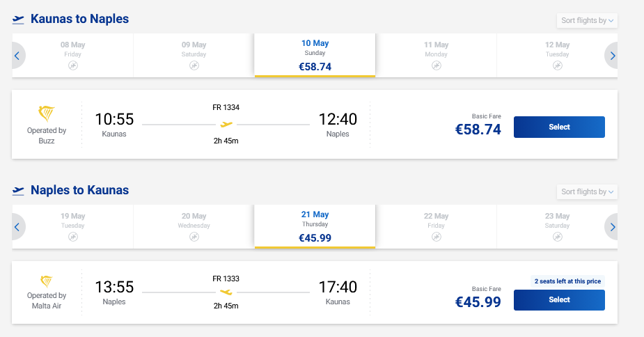Open the Sort flights by dropdown for Kaunas to Naples
644x337 pixels.
[x=587, y=20]
